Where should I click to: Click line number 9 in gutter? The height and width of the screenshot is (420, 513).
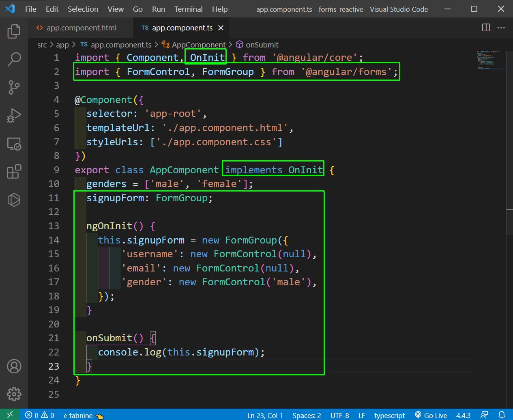point(56,170)
